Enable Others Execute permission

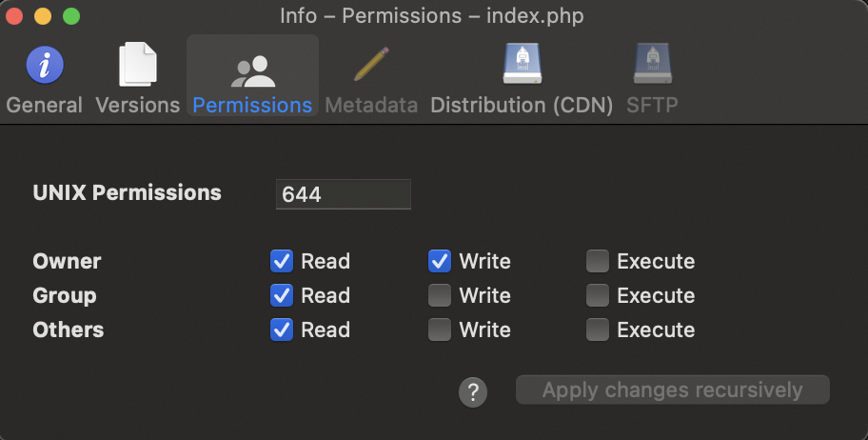(x=598, y=330)
